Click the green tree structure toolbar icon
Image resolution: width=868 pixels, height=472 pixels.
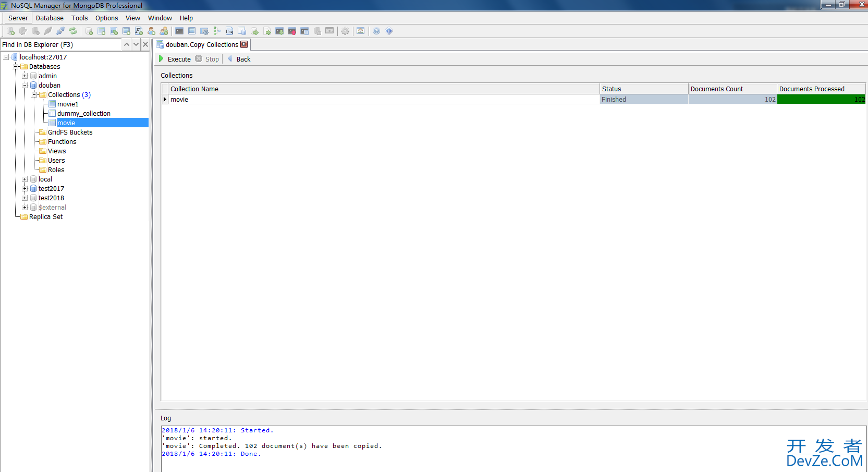pos(217,31)
